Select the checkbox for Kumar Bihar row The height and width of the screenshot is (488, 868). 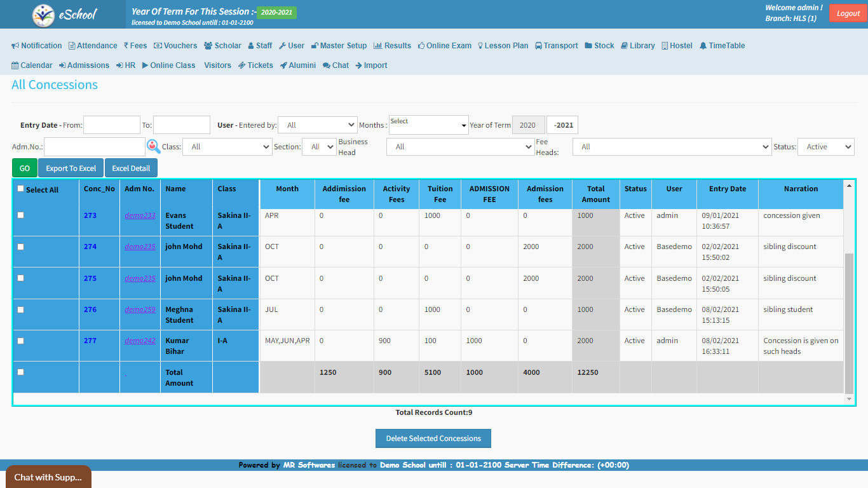point(21,341)
